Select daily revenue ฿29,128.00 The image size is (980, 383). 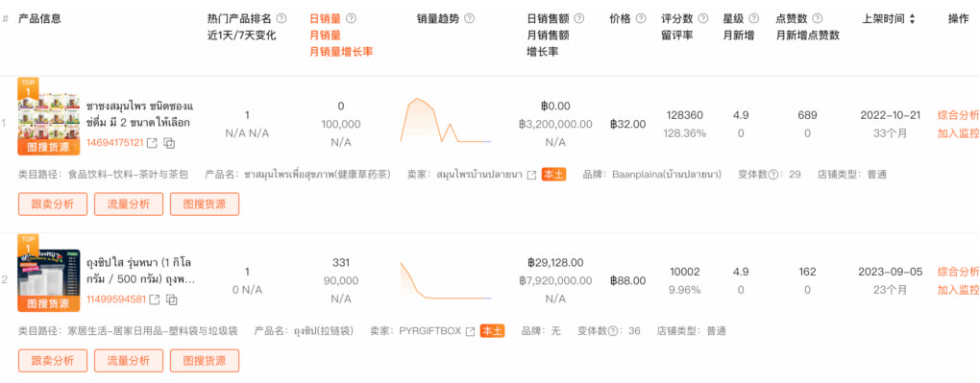[555, 263]
